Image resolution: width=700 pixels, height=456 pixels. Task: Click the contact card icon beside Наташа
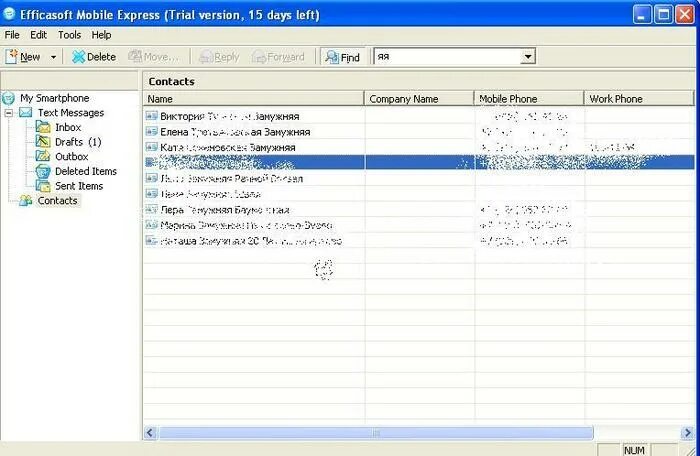[151, 240]
